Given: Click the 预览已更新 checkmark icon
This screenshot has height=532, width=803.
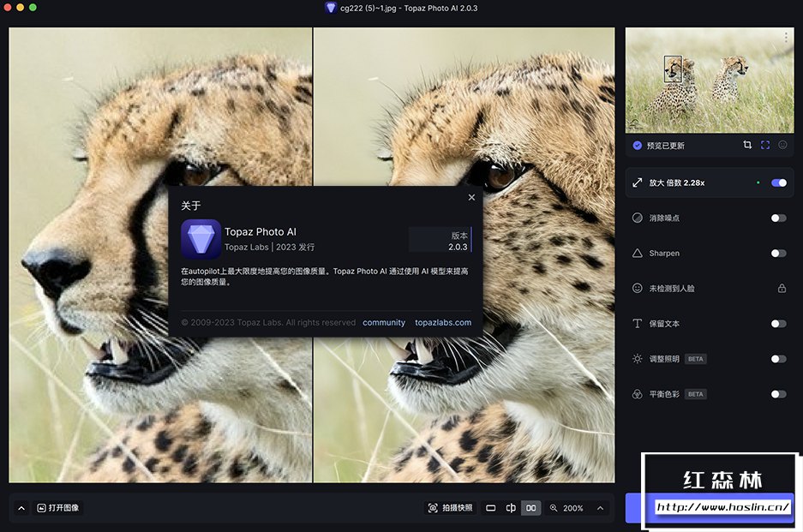Looking at the screenshot, I should [637, 146].
